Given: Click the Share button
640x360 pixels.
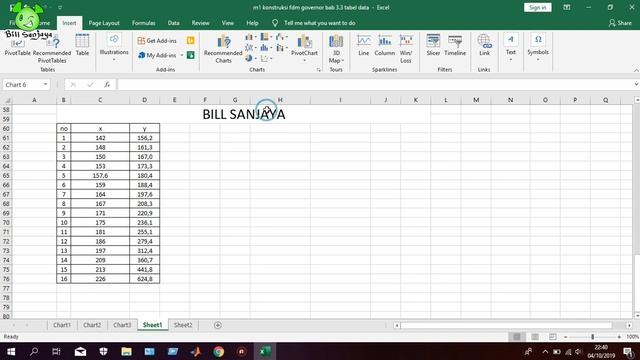Looking at the screenshot, I should 620,23.
